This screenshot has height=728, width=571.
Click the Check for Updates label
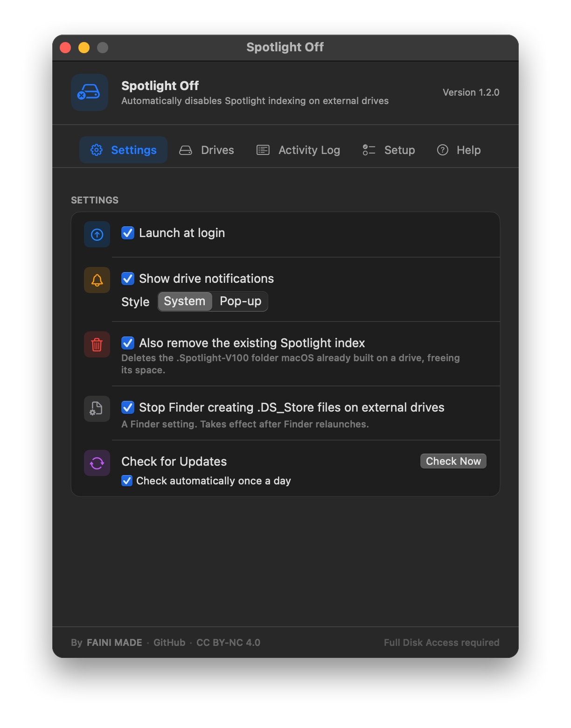[x=174, y=462]
